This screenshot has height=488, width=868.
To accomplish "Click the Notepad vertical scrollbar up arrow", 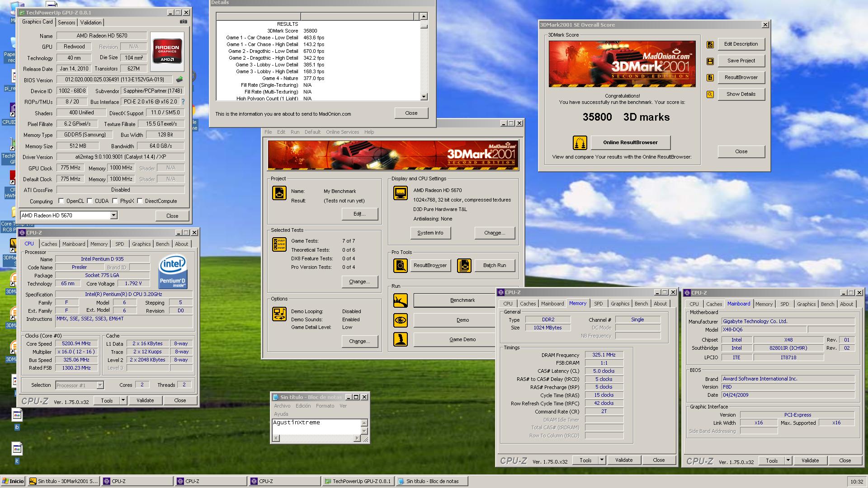I will [x=364, y=422].
